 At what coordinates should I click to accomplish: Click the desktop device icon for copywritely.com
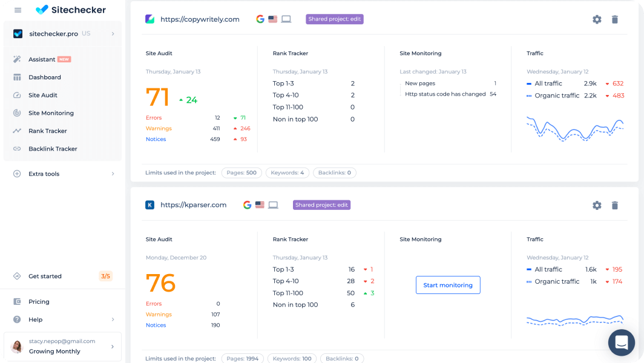coord(286,19)
